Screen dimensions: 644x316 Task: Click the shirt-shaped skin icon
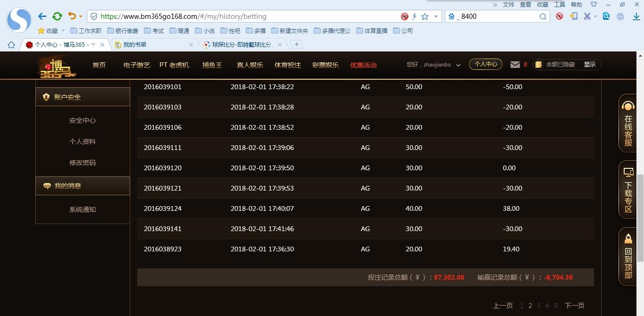(x=594, y=4)
